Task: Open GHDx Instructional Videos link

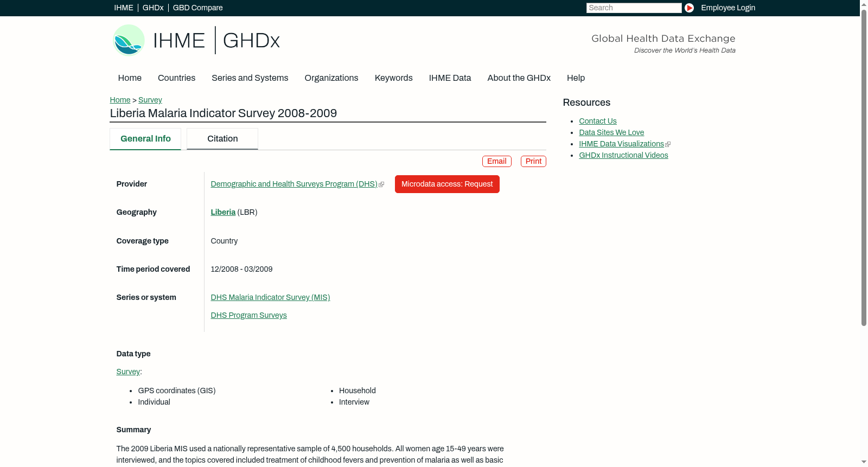Action: 623,156
